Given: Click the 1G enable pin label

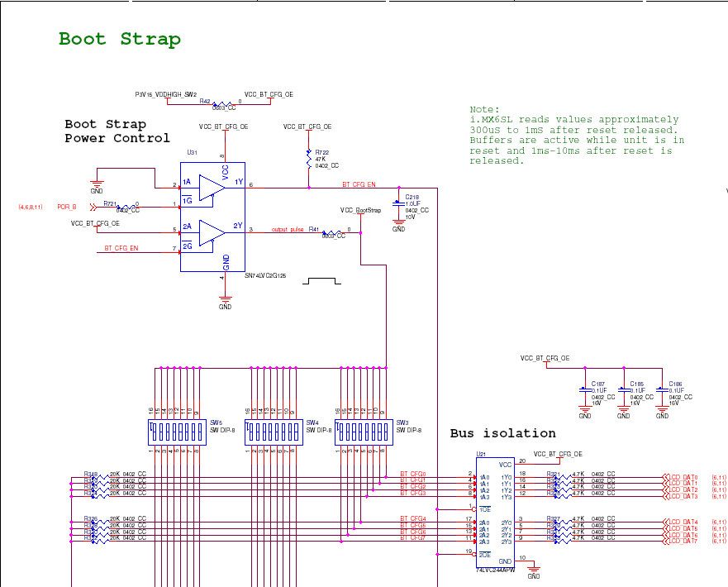Looking at the screenshot, I should [x=187, y=201].
